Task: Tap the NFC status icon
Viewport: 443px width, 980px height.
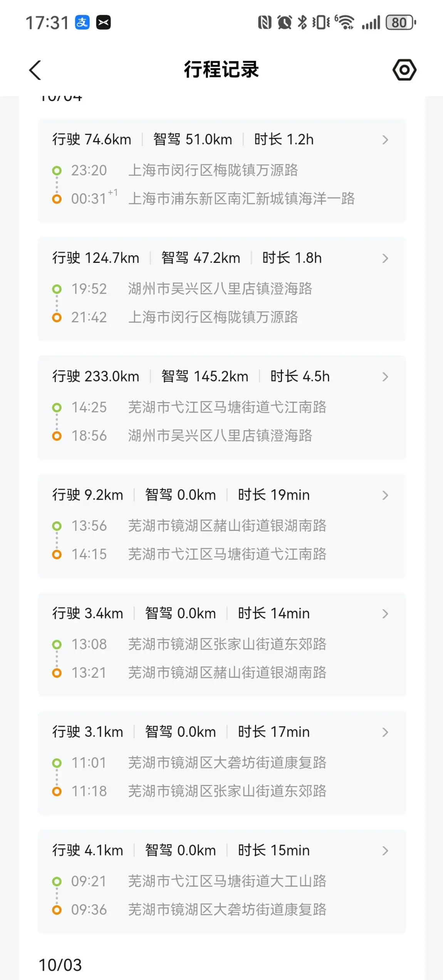Action: 264,22
